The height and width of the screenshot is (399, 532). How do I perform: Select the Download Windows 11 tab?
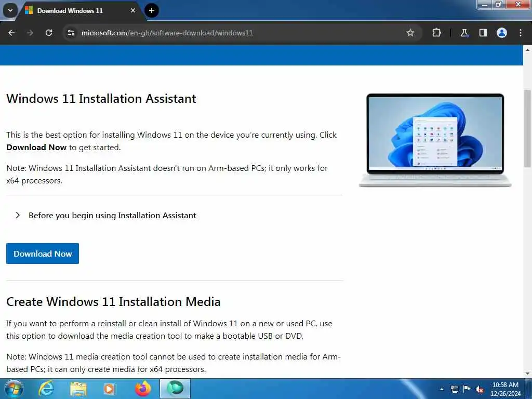tap(80, 11)
